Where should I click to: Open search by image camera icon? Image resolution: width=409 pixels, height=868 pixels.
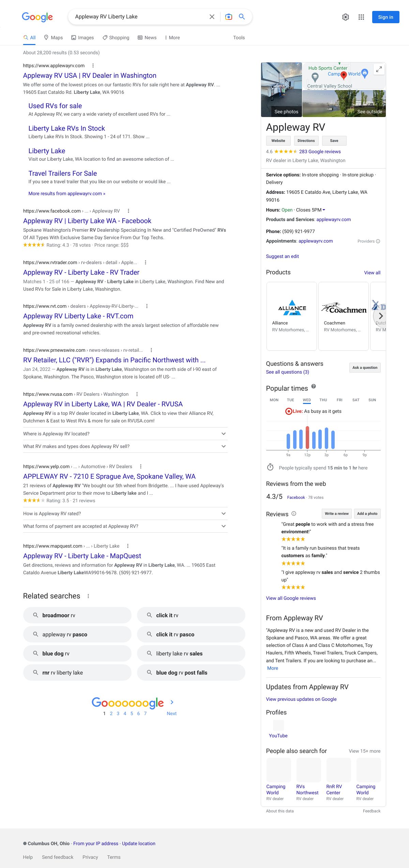coord(229,17)
